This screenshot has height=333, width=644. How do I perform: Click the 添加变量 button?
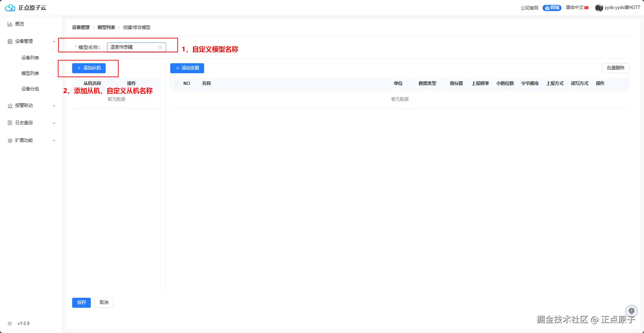pos(187,68)
